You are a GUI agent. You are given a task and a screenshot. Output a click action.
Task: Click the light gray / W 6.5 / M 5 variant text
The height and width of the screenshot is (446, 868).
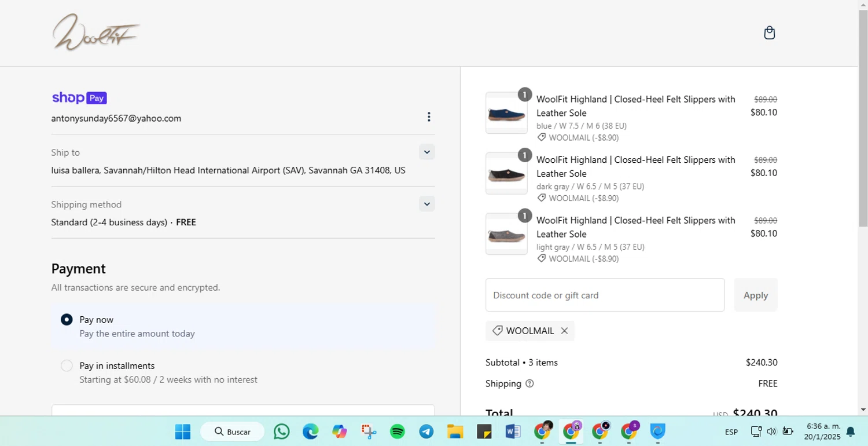[x=590, y=247]
